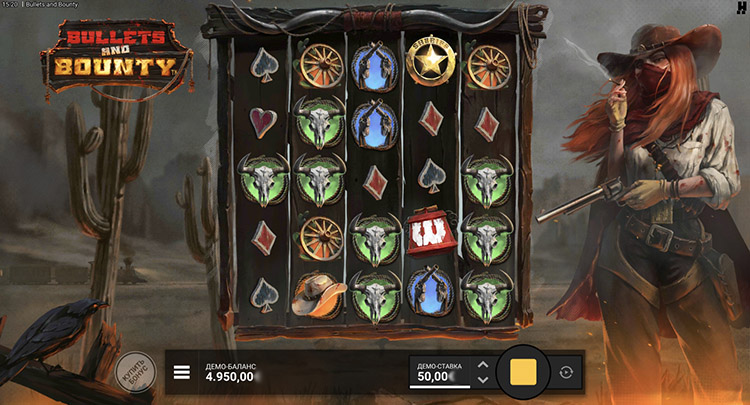Toggle the autoplay icon
This screenshot has height=405, width=750.
pos(566,372)
